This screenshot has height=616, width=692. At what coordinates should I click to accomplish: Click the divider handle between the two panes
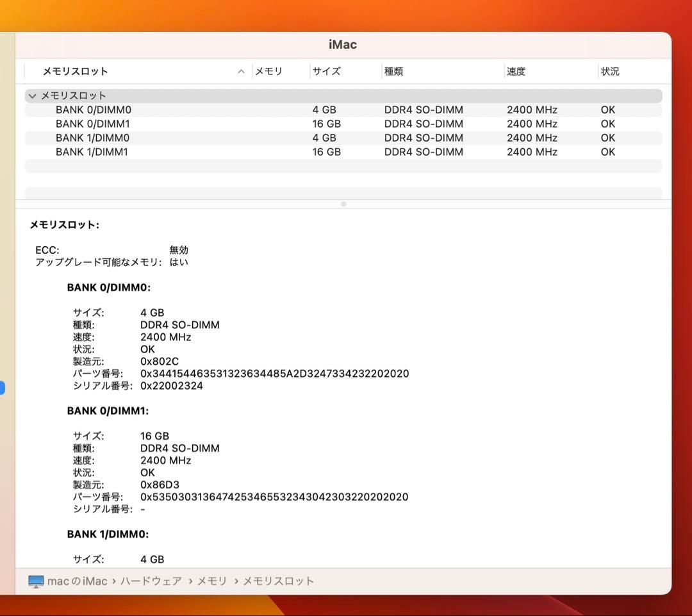coord(343,203)
